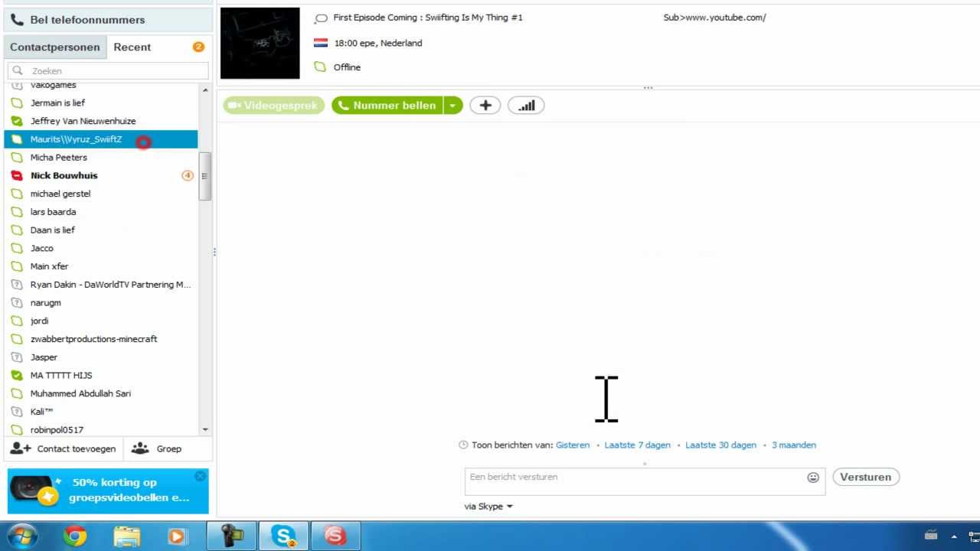The height and width of the screenshot is (551, 980).
Task: Click the unknown status icon of narugm
Action: pyautogui.click(x=17, y=303)
